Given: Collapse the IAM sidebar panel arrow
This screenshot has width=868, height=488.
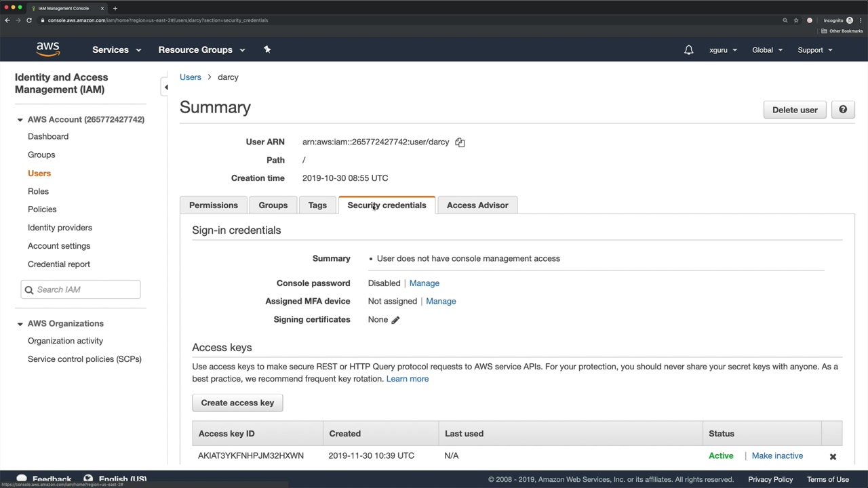Looking at the screenshot, I should click(165, 87).
